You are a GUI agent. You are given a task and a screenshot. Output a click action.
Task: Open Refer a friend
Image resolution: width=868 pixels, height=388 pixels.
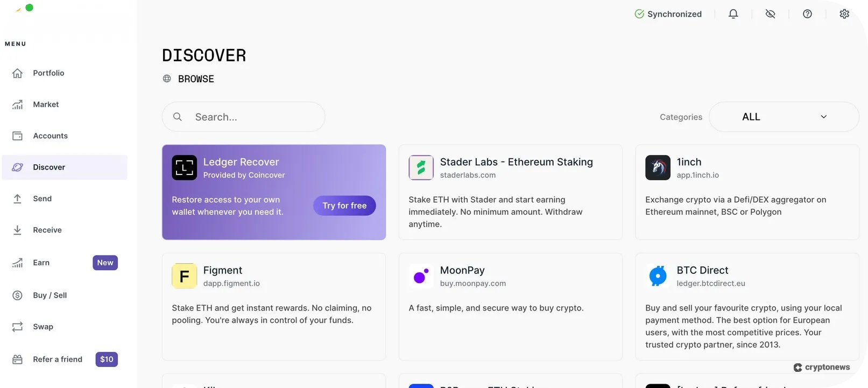[57, 359]
